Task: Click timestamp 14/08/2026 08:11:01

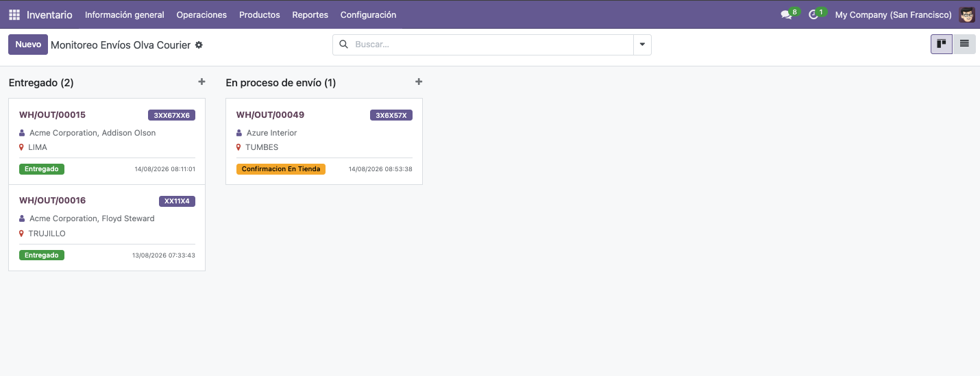Action: (165, 169)
